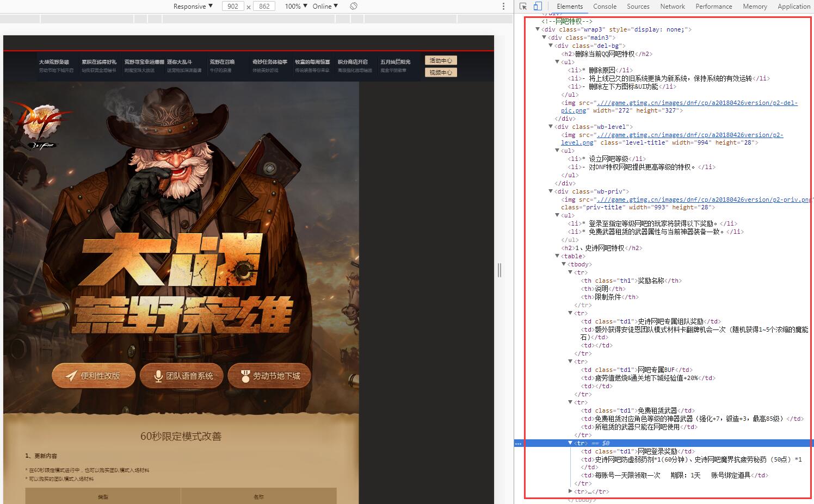Click the 视频中心 button
This screenshot has width=814, height=504.
[x=441, y=72]
